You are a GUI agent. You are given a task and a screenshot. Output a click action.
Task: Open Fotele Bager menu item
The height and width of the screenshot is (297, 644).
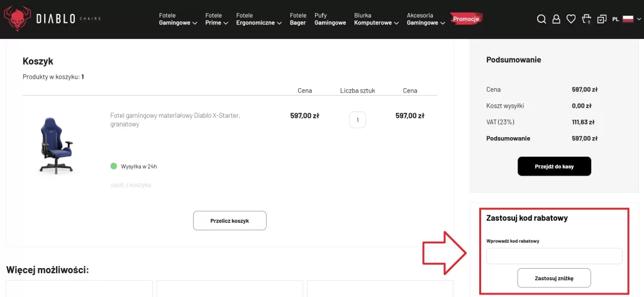click(x=298, y=20)
